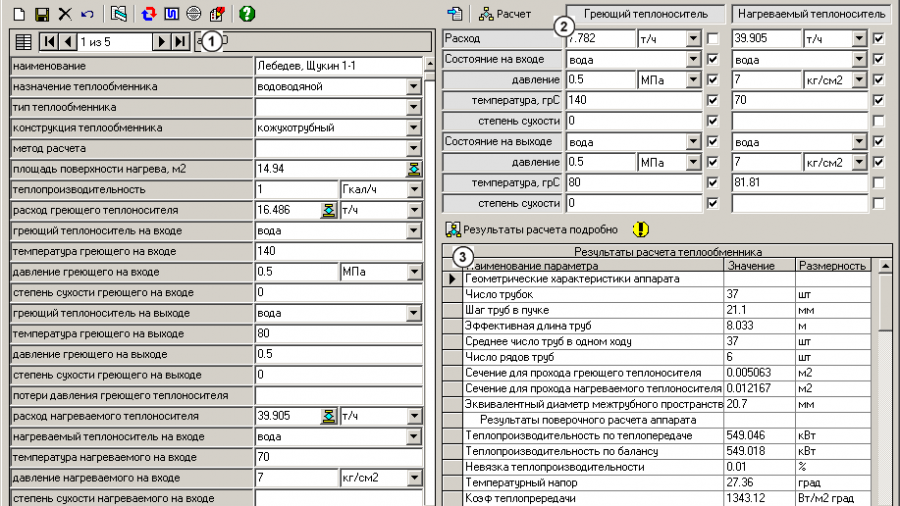The image size is (900, 506).
Task: Select Греющий теплоноситель column header
Action: 646,14
